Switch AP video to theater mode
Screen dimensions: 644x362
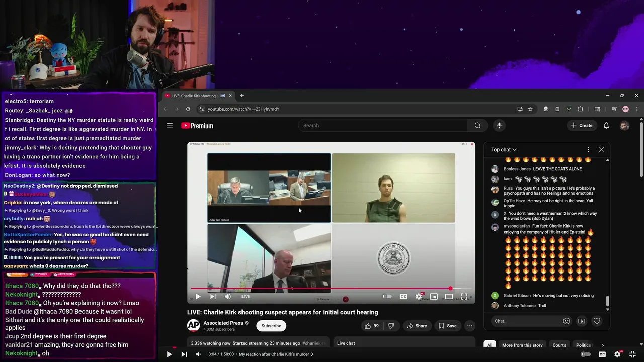tap(449, 296)
